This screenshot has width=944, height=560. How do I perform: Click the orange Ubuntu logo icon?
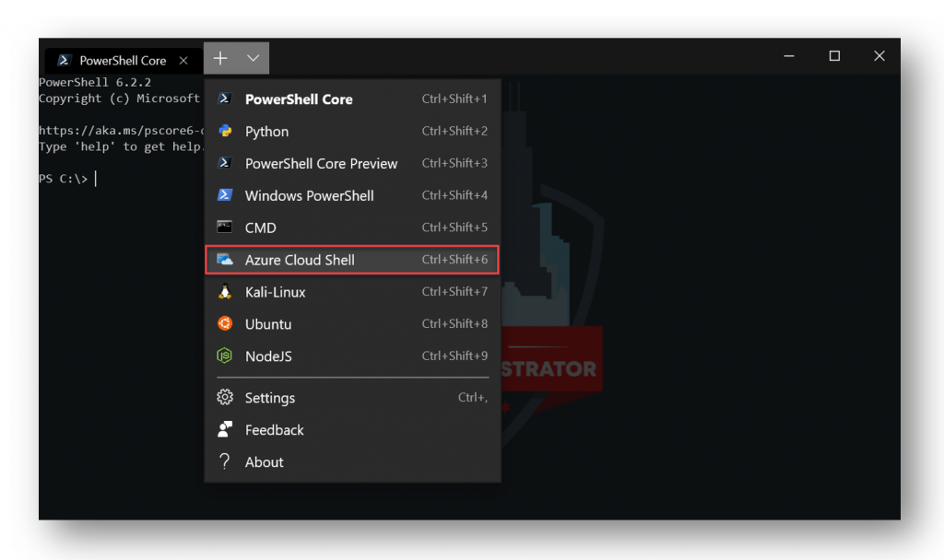point(225,323)
